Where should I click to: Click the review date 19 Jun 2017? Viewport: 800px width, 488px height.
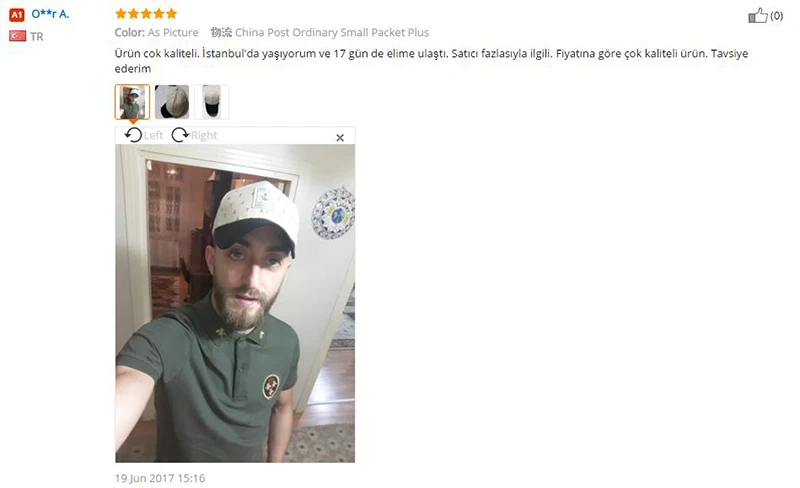coord(160,478)
